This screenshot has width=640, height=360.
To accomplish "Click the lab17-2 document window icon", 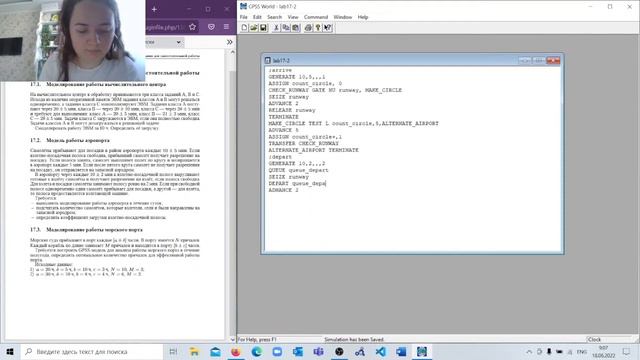I will (x=268, y=60).
